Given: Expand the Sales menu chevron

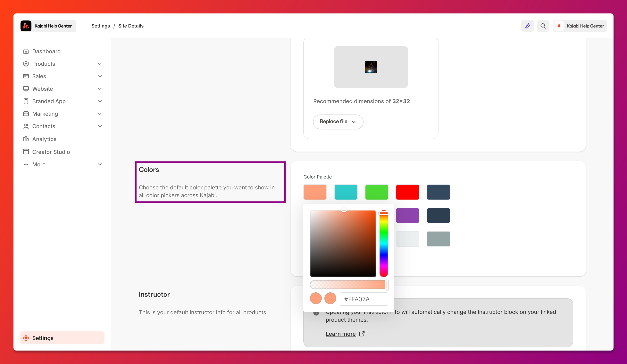Looking at the screenshot, I should point(100,76).
